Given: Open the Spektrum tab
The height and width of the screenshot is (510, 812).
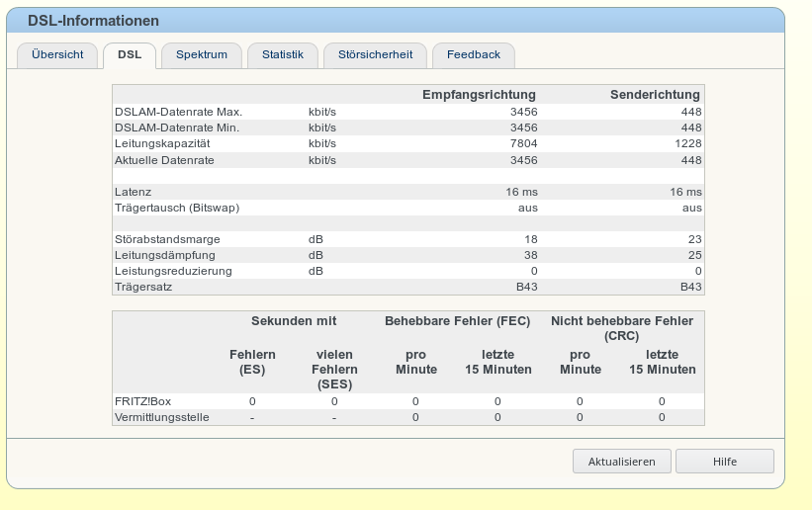Looking at the screenshot, I should coord(202,55).
